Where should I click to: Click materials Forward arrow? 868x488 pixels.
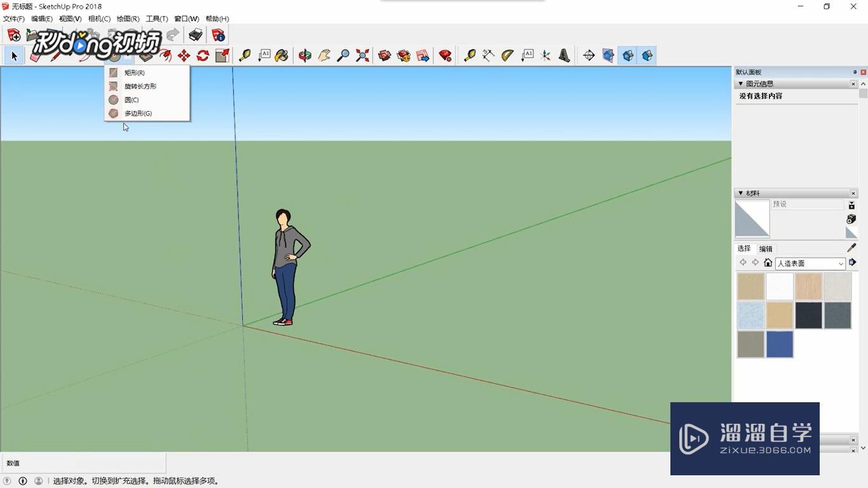pyautogui.click(x=755, y=263)
